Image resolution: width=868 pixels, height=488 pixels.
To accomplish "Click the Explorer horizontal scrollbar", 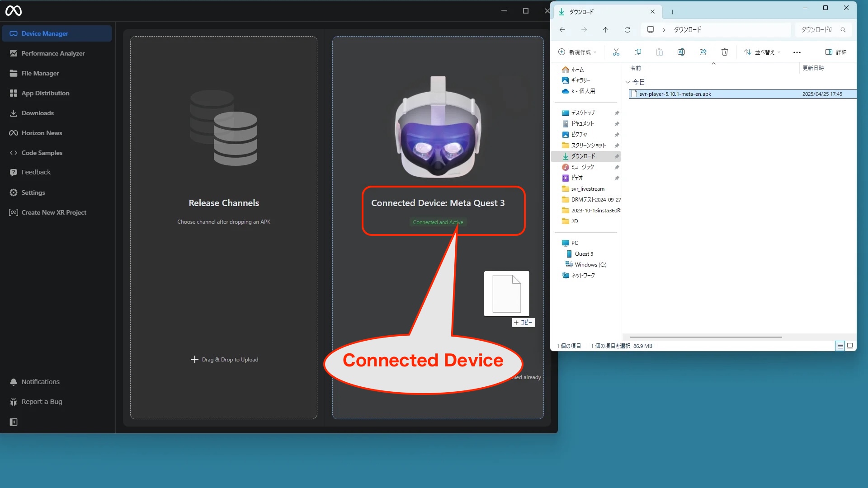I will tap(705, 337).
